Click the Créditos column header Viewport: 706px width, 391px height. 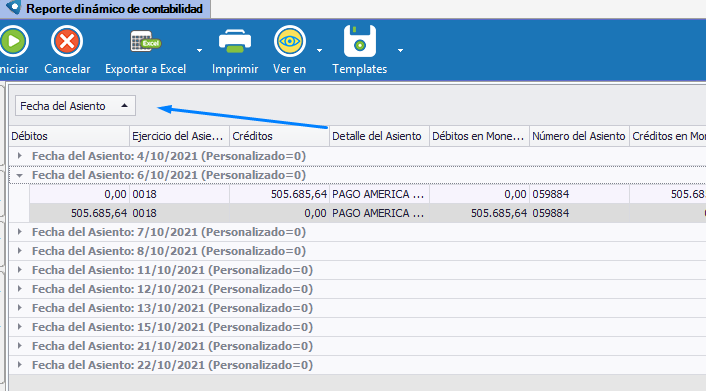279,136
